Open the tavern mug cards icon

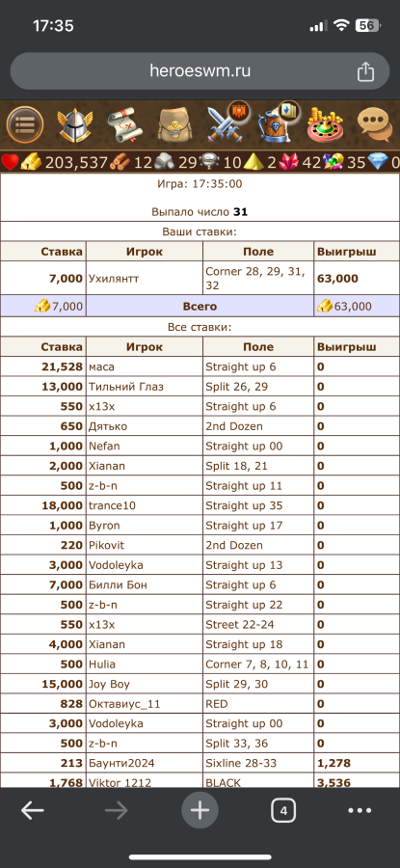[278, 122]
